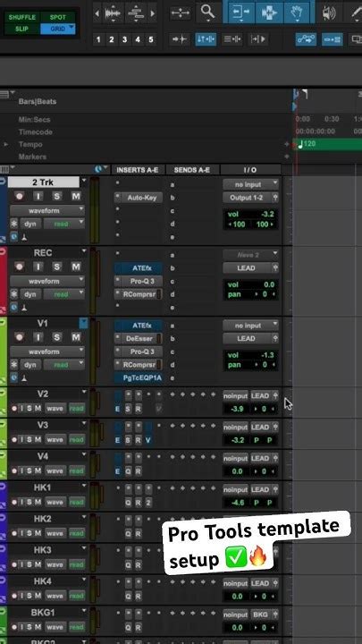
Task: Toggle Link Timeline and Edit Selection icon
Action: click(x=206, y=39)
